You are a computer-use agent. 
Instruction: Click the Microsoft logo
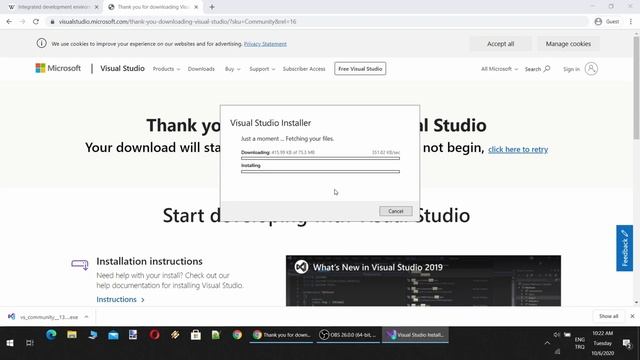(58, 68)
